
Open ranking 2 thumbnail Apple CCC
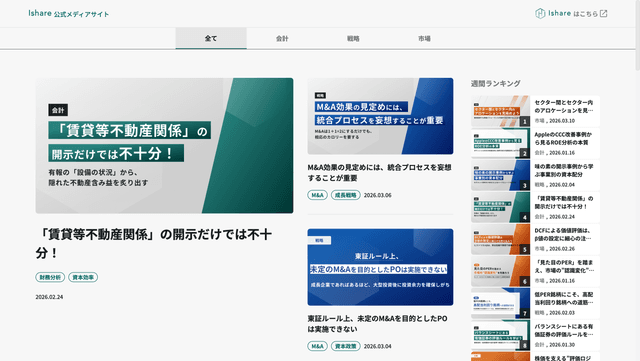tap(500, 143)
